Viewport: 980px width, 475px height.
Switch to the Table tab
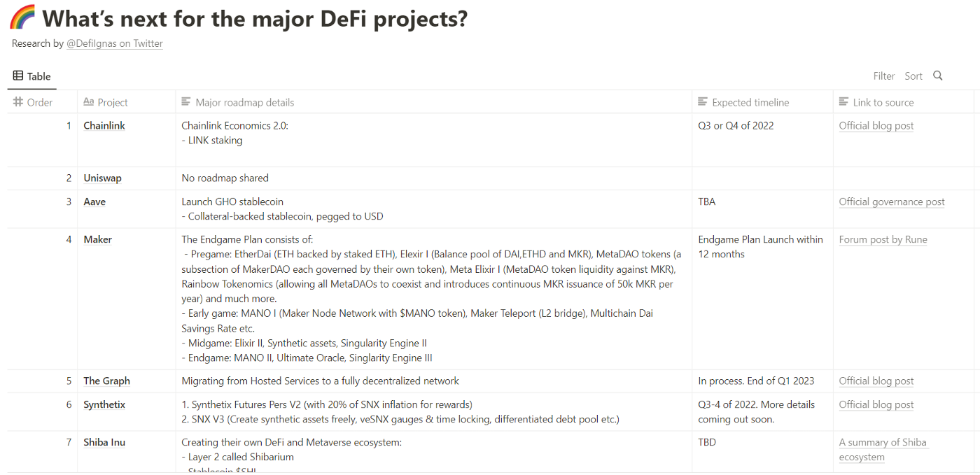(x=31, y=76)
